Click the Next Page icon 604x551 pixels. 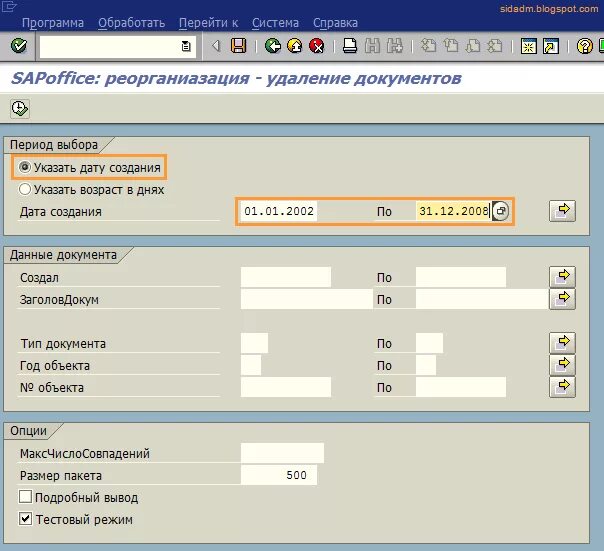(x=473, y=46)
